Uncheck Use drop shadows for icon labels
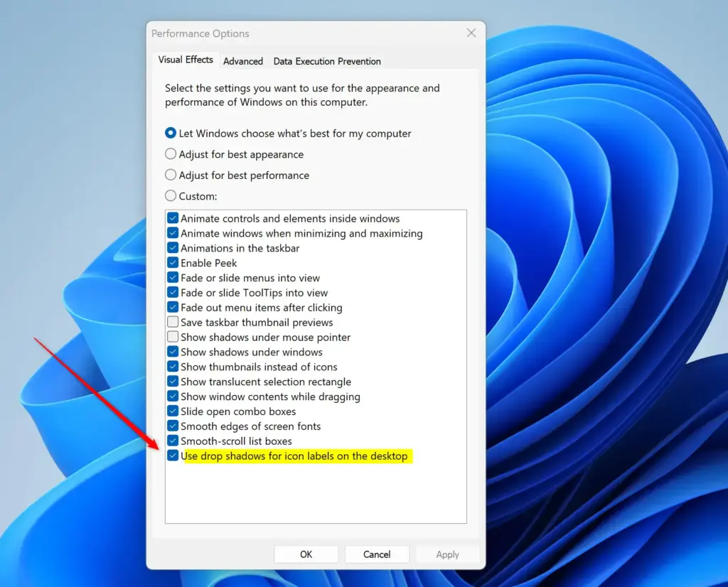The width and height of the screenshot is (728, 587). (173, 456)
